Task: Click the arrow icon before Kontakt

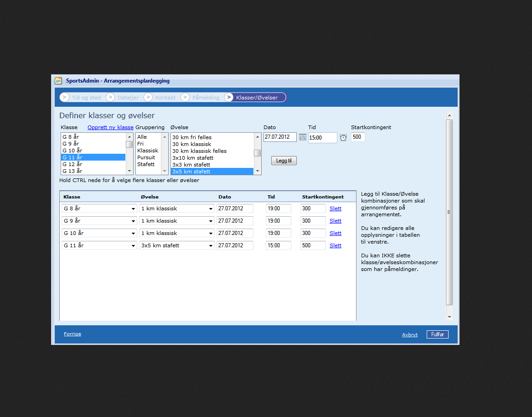Action: (x=148, y=98)
